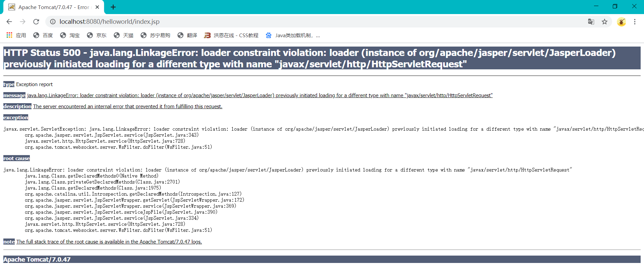Click the 'root cause' label
This screenshot has height=272, width=644.
coord(16,158)
